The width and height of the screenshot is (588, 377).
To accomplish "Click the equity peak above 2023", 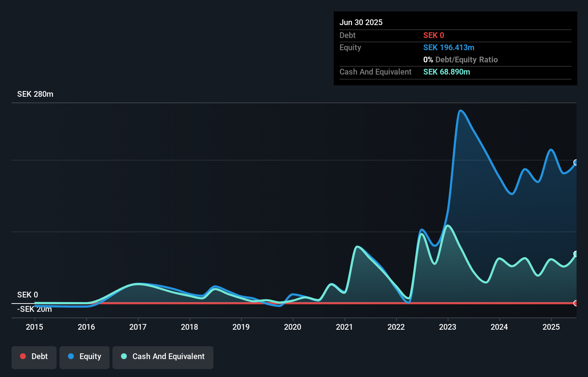I will tap(461, 111).
